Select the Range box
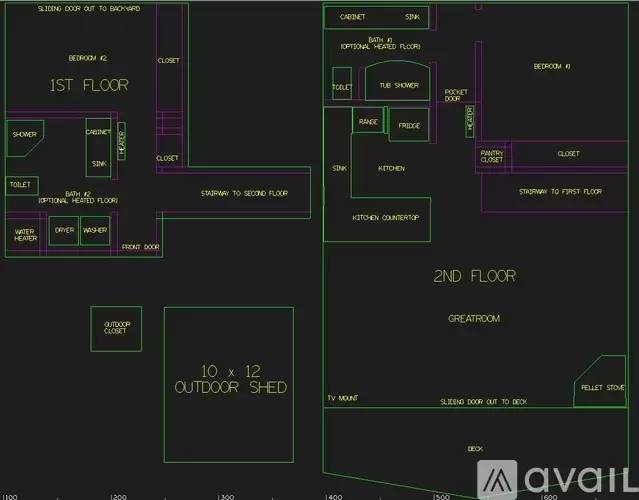Image resolution: width=639 pixels, height=500 pixels. coord(368,120)
